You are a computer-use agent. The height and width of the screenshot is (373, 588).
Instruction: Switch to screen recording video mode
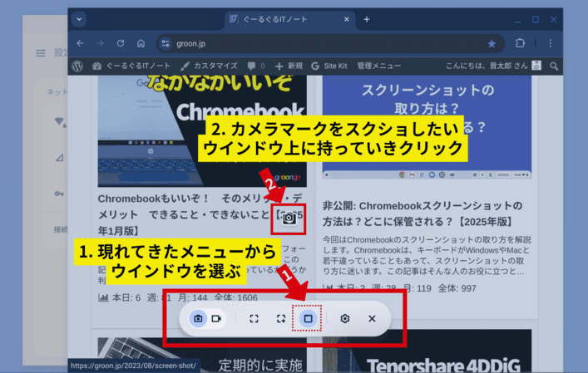click(x=216, y=319)
